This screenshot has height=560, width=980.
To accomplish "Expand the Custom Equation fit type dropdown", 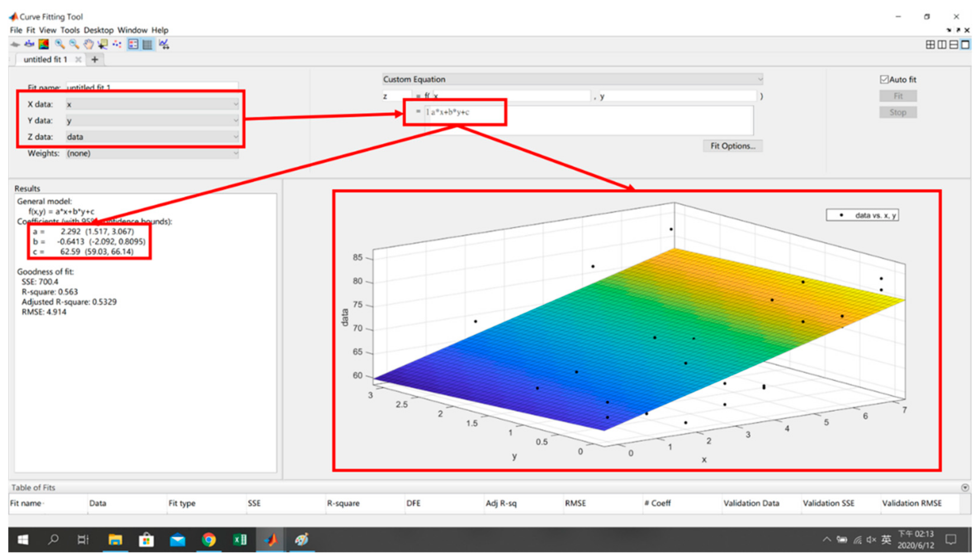I will tap(572, 79).
